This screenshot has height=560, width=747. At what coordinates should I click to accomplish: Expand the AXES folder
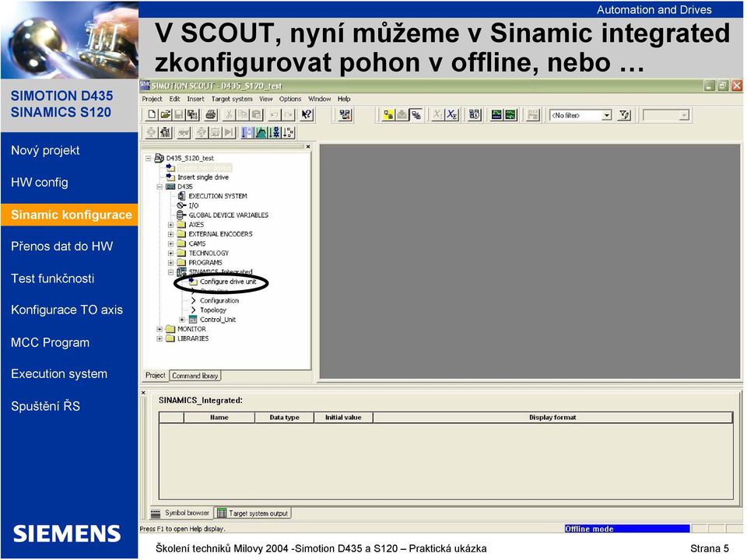tap(170, 225)
